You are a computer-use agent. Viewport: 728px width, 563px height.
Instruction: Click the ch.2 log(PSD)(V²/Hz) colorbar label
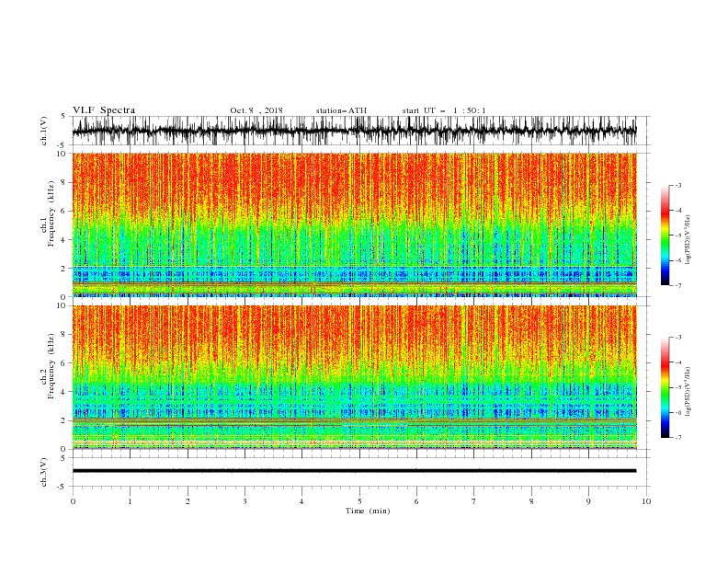tap(688, 392)
